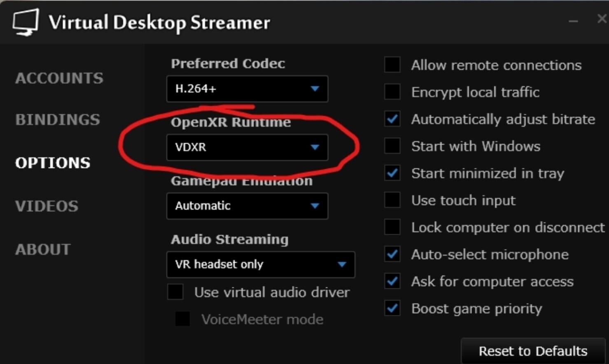609x364 pixels.
Task: Disable Automatically adjust bitrate
Action: (392, 119)
